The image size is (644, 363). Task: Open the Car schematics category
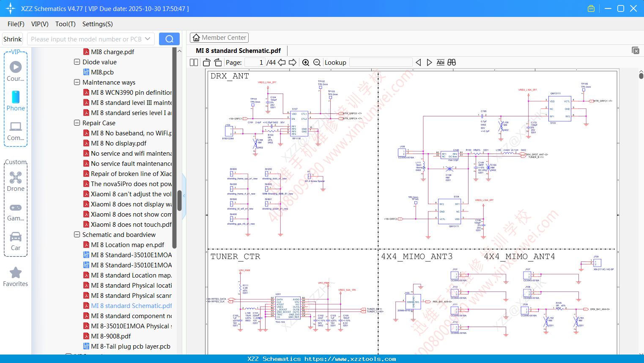16,241
